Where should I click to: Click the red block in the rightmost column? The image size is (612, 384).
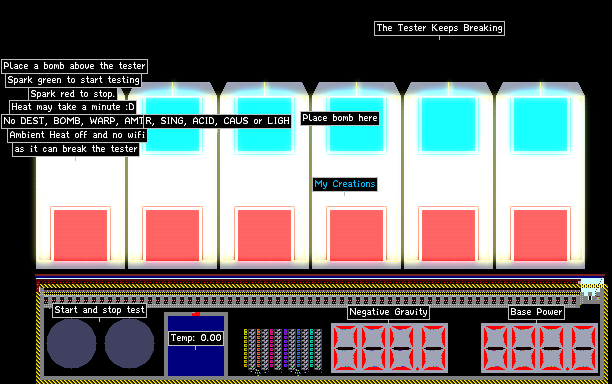pyautogui.click(x=541, y=235)
